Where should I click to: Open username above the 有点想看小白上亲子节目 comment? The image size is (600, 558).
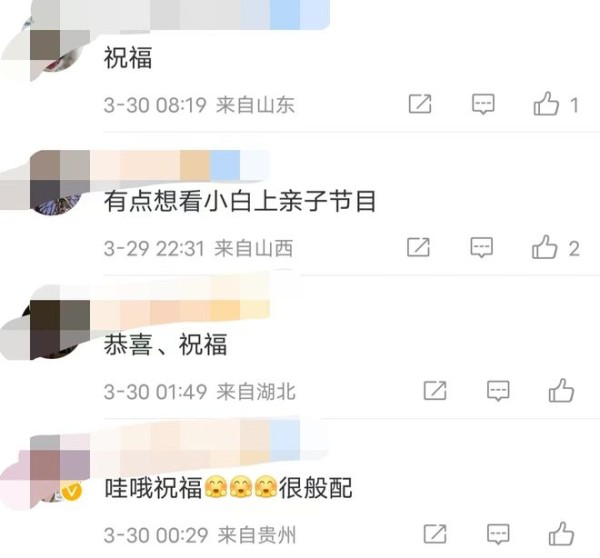click(180, 165)
